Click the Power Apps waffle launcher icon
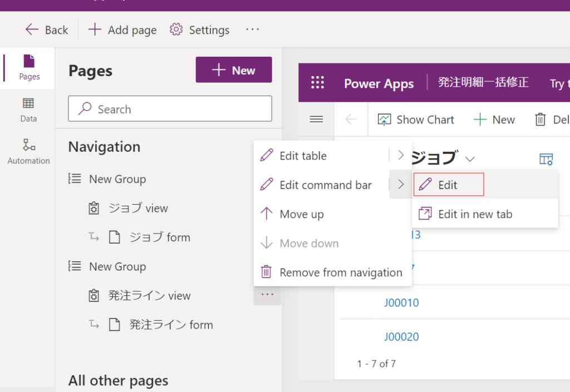The height and width of the screenshot is (392, 570). point(317,83)
